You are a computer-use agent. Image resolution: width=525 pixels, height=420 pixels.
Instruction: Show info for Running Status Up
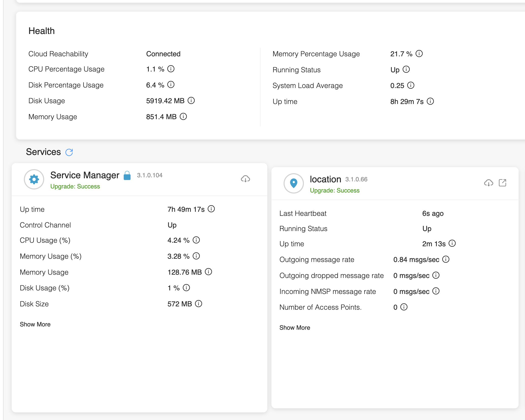(406, 69)
